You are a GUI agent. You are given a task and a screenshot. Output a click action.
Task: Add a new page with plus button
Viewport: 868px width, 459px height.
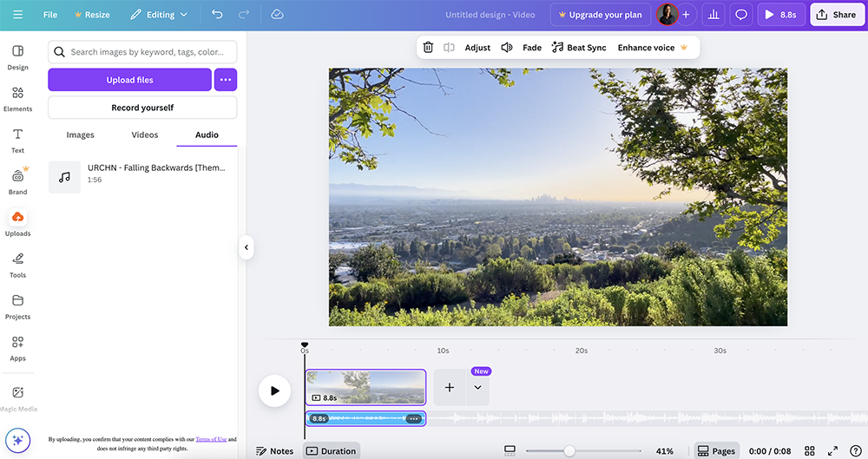coord(450,388)
